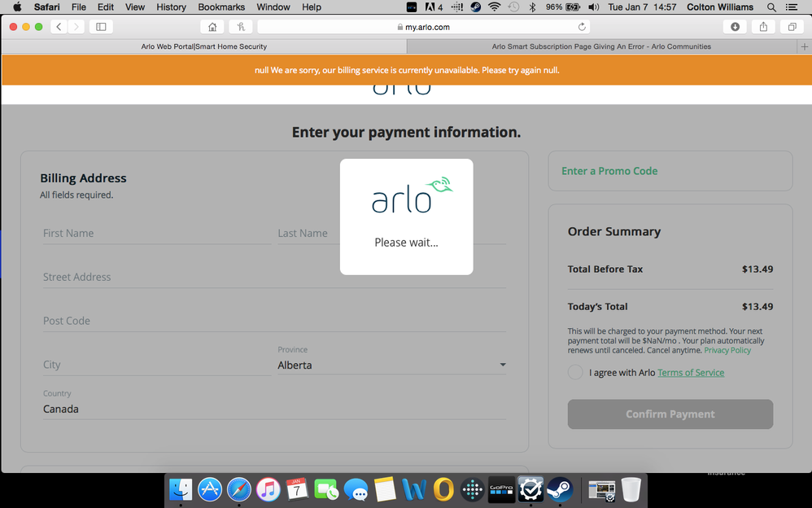This screenshot has width=812, height=508.
Task: Launch FaceTime from the Dock
Action: (x=326, y=489)
